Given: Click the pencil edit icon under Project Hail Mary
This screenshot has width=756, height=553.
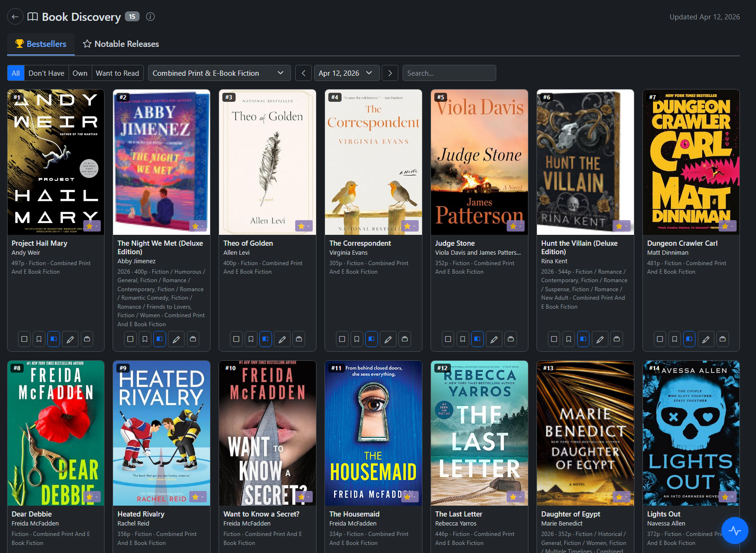Looking at the screenshot, I should pos(70,339).
